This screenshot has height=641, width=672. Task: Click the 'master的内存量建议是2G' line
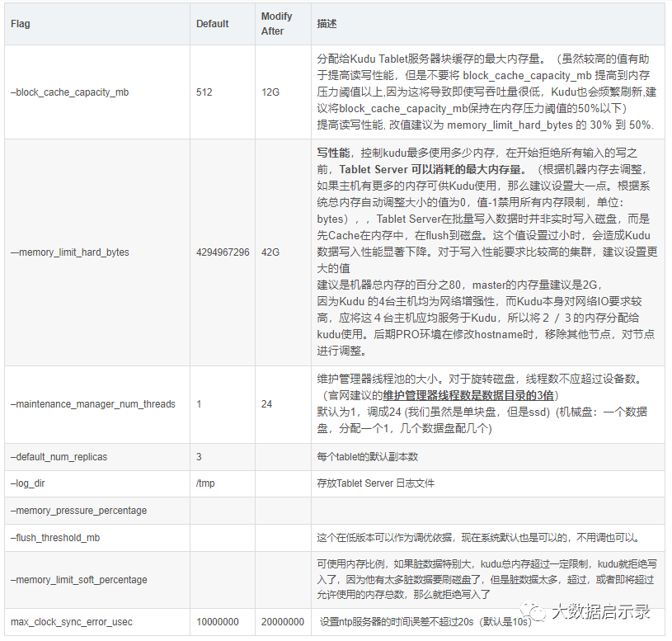point(459,285)
